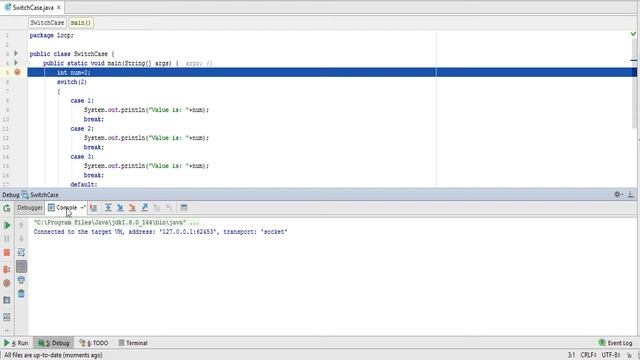
Task: Click the run gutter arrow beside the main method
Action: tap(16, 63)
